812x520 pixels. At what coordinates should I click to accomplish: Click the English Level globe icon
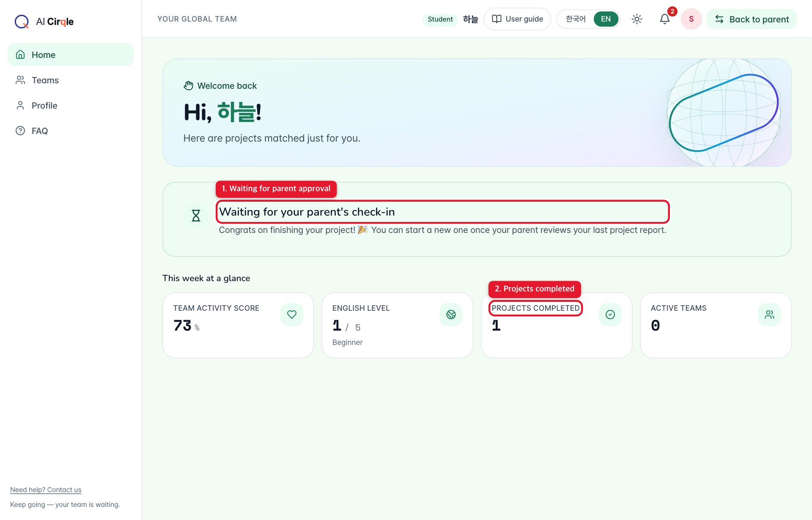pyautogui.click(x=451, y=315)
